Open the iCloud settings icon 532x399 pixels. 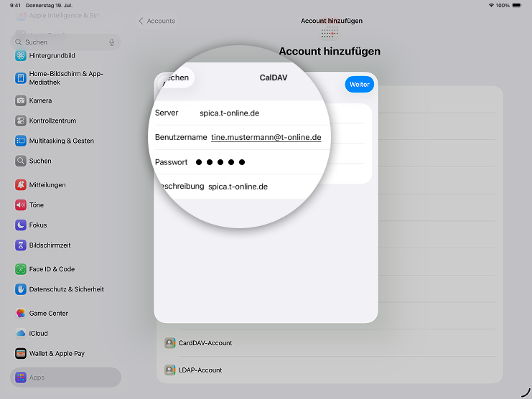click(21, 333)
